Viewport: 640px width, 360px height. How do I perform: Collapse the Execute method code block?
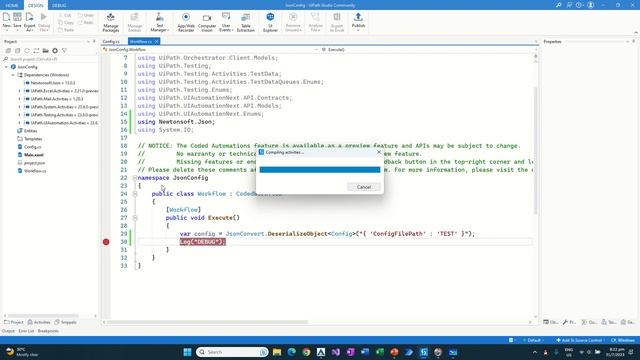pos(135,218)
